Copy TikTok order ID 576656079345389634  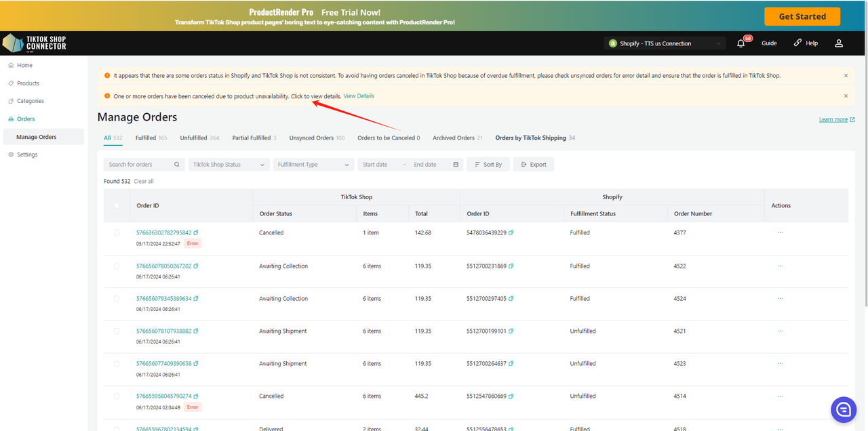pos(196,299)
